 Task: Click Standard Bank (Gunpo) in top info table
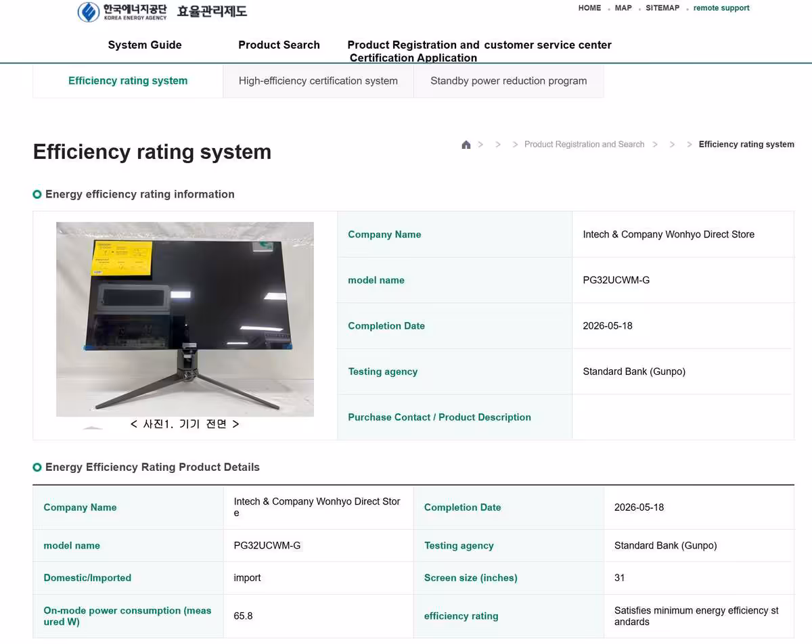[634, 371]
